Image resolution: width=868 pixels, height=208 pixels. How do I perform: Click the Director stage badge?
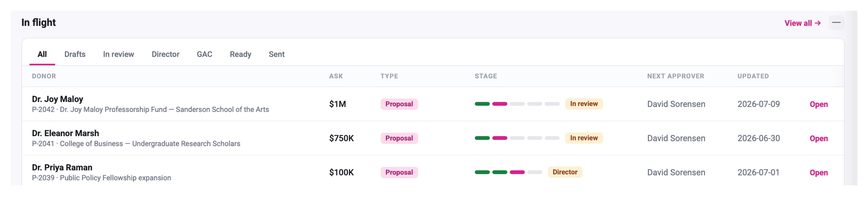tap(565, 172)
